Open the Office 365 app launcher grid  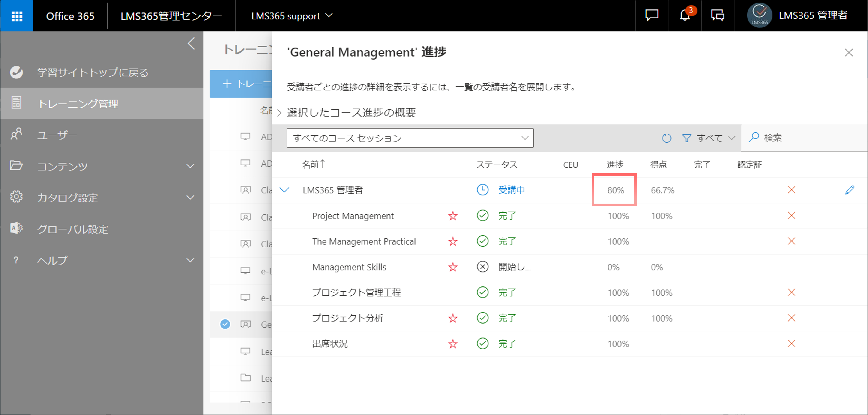point(17,16)
